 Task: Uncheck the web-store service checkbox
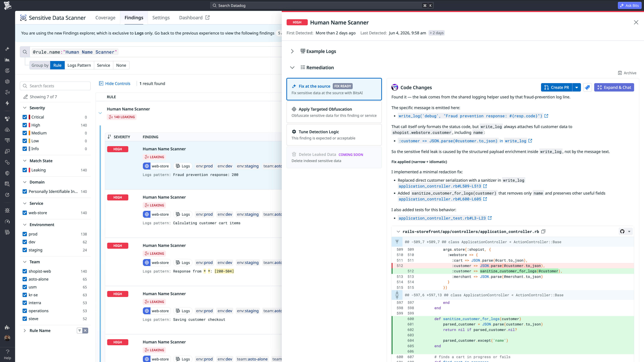click(25, 213)
